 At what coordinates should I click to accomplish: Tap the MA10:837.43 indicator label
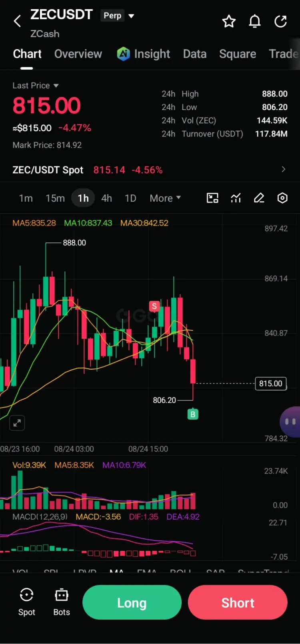pos(88,223)
